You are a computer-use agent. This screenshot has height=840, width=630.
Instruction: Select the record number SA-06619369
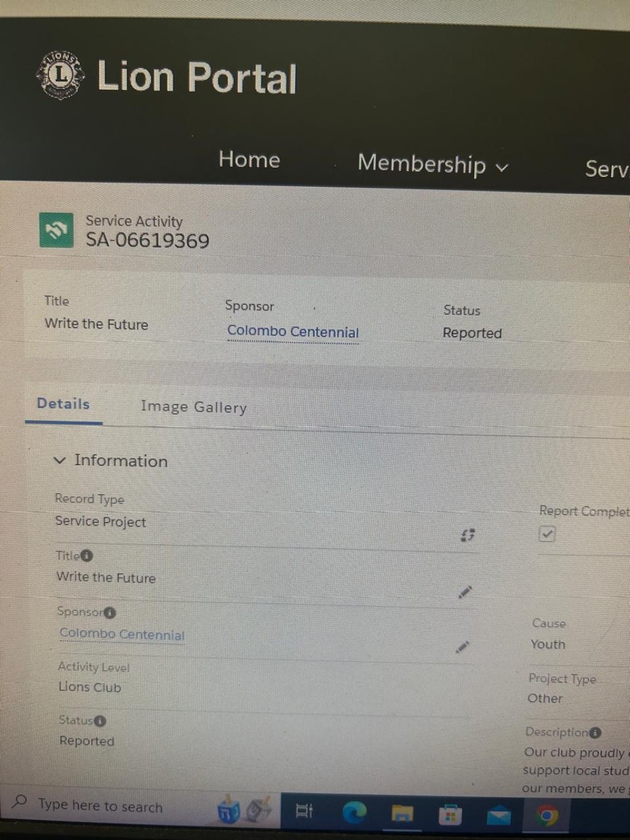(x=148, y=240)
